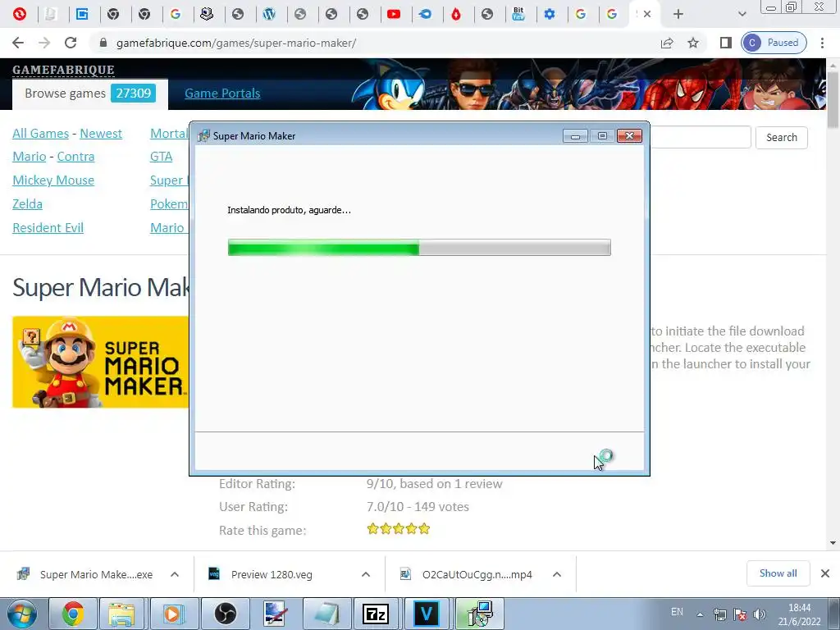Click the page vertical scrollbar thumb
840x630 pixels.
833,100
